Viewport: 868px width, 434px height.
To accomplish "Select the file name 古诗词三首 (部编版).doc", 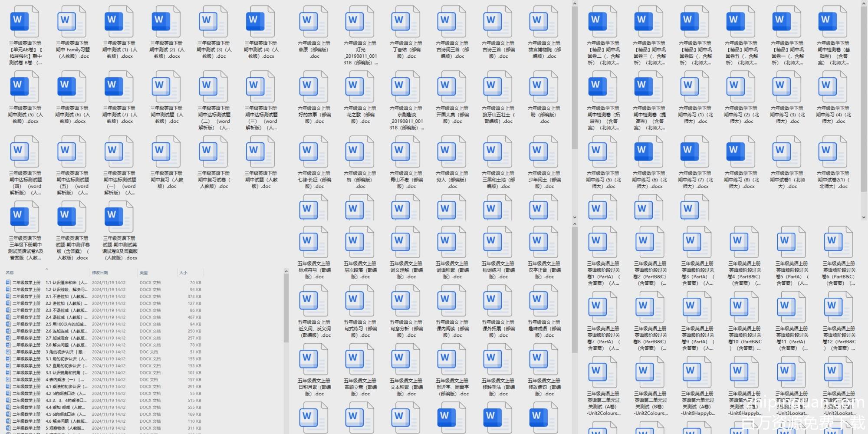I will (x=452, y=49).
